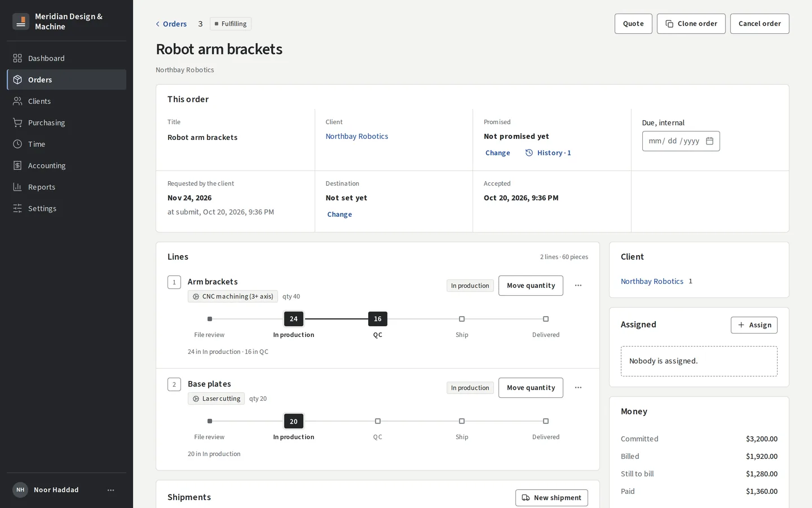
Task: Open the Time section
Action: pyautogui.click(x=67, y=144)
